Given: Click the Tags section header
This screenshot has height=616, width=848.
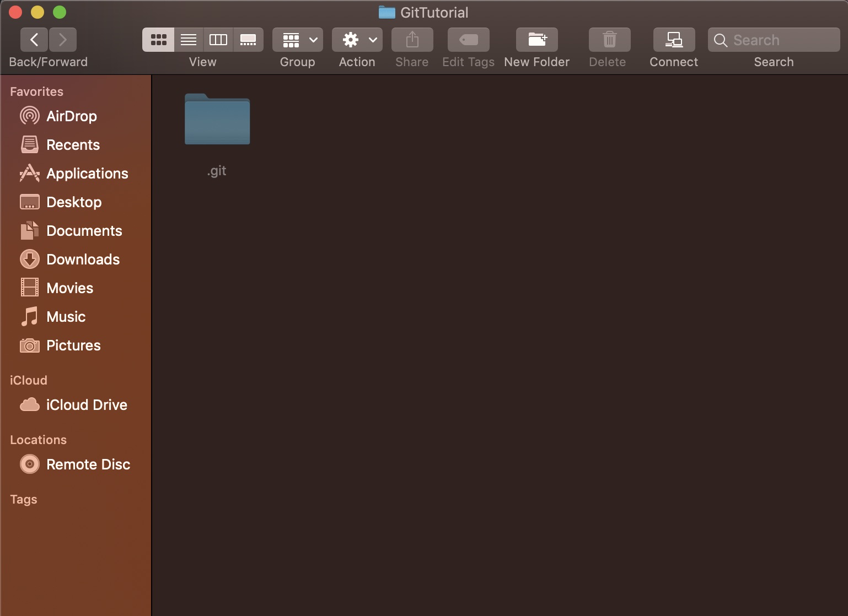Looking at the screenshot, I should pyautogui.click(x=24, y=499).
